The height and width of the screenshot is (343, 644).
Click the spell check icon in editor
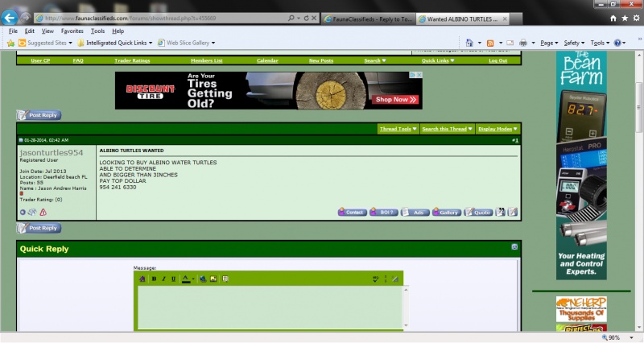(x=375, y=279)
